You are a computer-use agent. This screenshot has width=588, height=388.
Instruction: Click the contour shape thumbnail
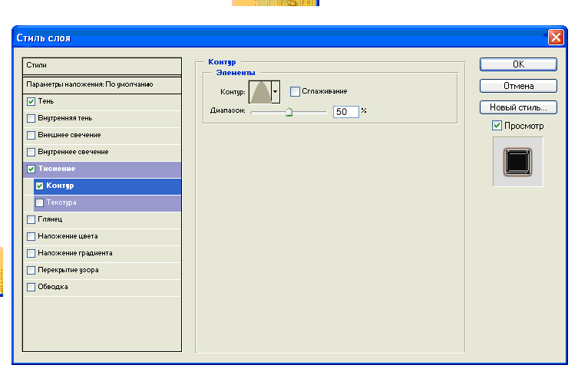click(x=260, y=92)
